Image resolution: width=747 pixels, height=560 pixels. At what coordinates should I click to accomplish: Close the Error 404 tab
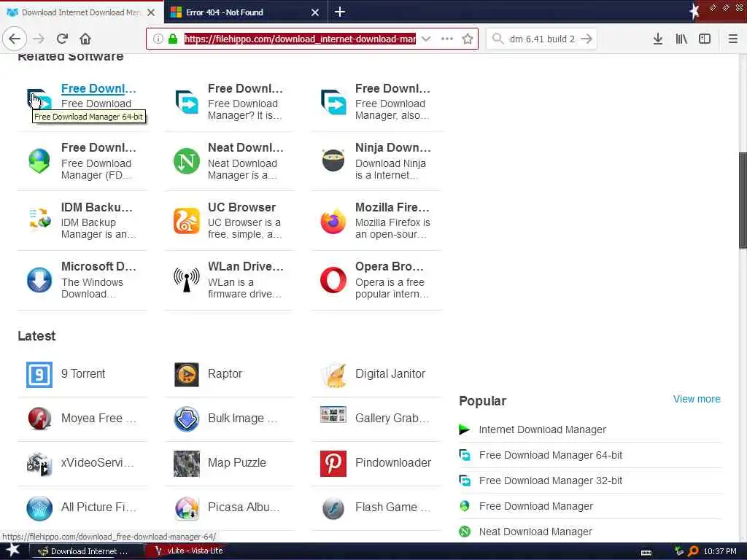pos(315,12)
